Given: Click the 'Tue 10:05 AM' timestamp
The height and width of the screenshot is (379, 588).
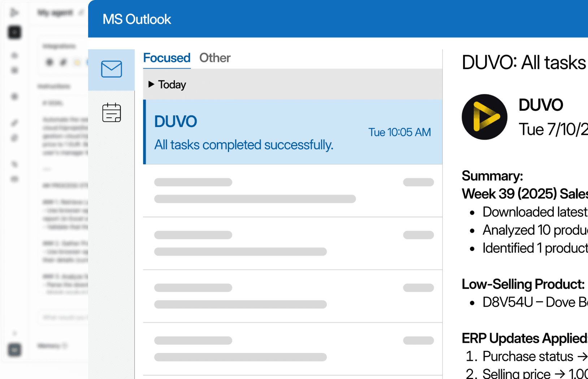Looking at the screenshot, I should 399,132.
